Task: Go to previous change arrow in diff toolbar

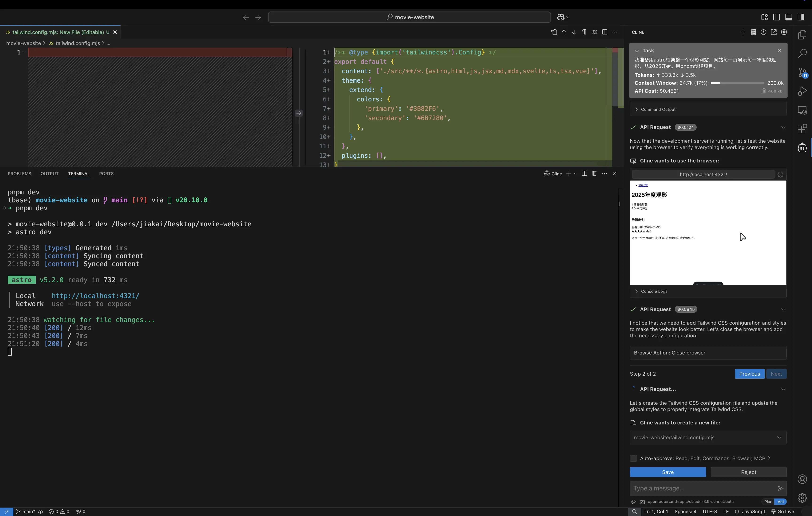Action: click(x=564, y=32)
